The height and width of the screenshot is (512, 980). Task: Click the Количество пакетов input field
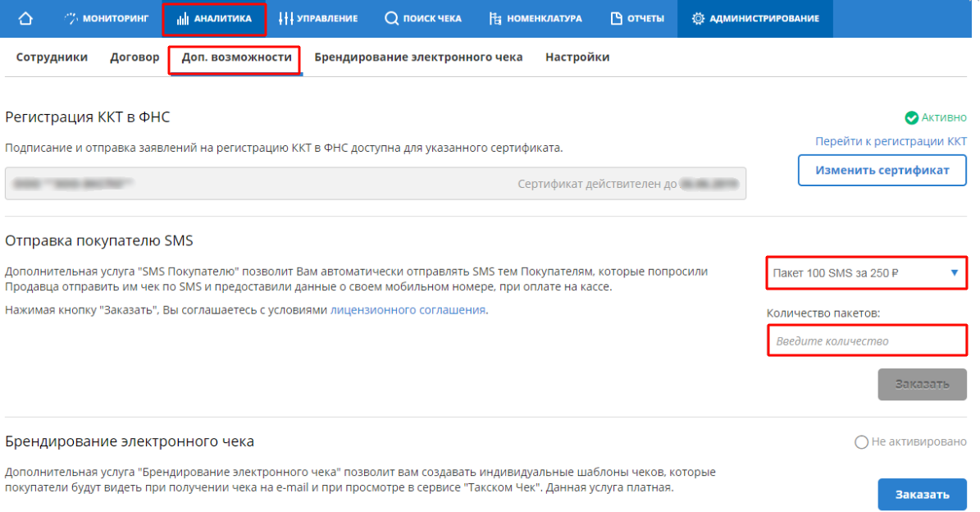pyautogui.click(x=867, y=341)
